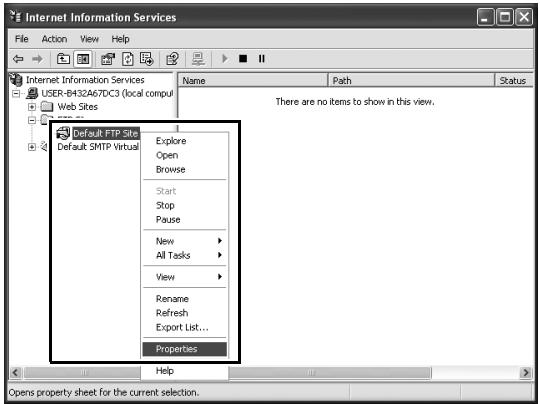This screenshot has height=404, width=540.
Task: Choose Open from the context menu
Action: click(185, 155)
